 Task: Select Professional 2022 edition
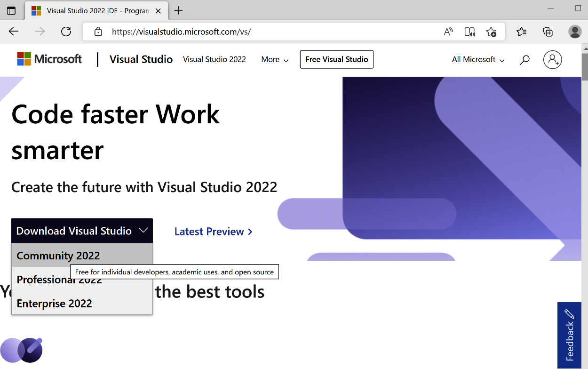pyautogui.click(x=82, y=280)
